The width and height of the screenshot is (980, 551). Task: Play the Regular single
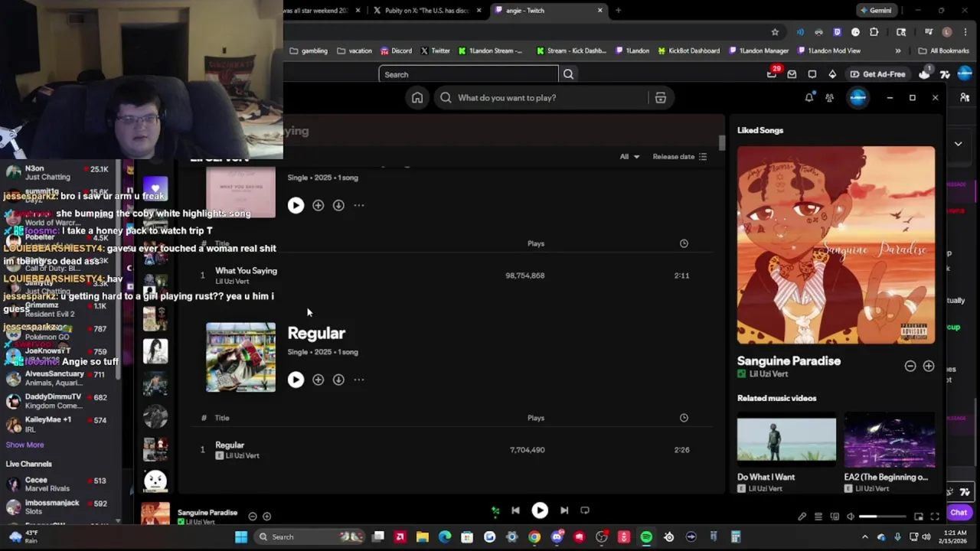point(296,380)
